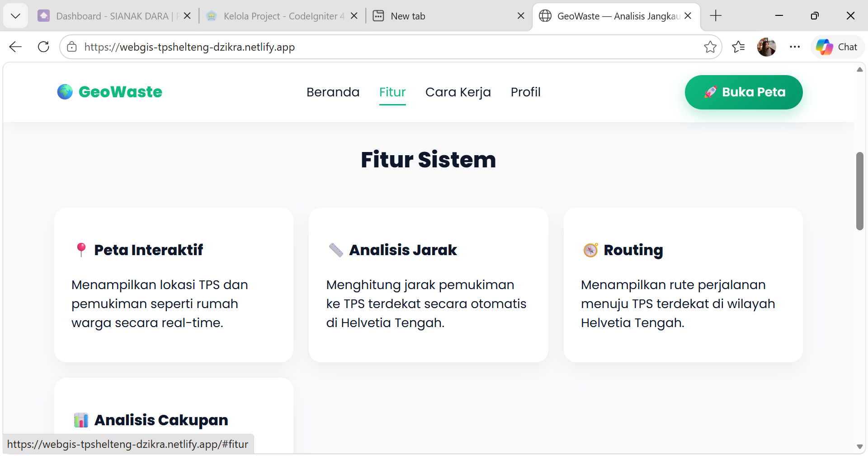Select the GeoWaste — Analisis Jangkau tab
This screenshot has width=868, height=456.
tap(616, 16)
